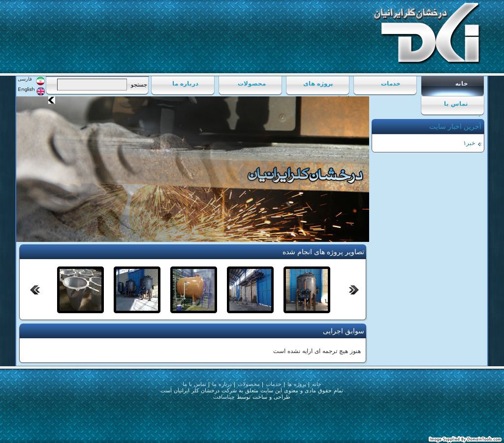The height and width of the screenshot is (443, 504).
Task: Click the black arrow icon on the banner
Action: (x=51, y=100)
